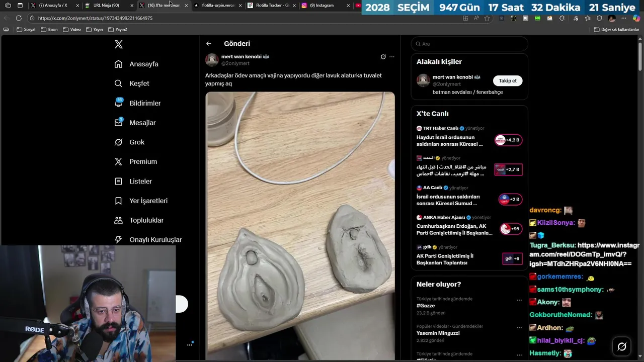Open the browser extensions puzzle icon
644x362 pixels.
[562, 18]
